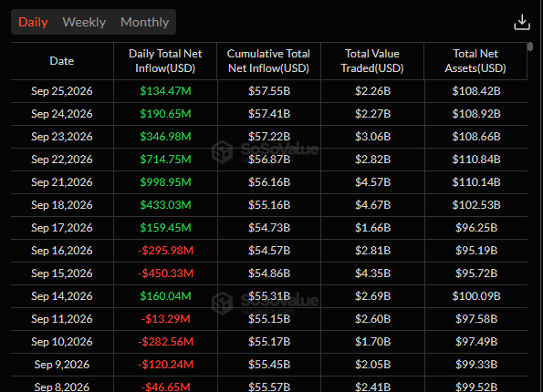Click the $99.33B net assets cell
The image size is (543, 392).
tap(476, 365)
